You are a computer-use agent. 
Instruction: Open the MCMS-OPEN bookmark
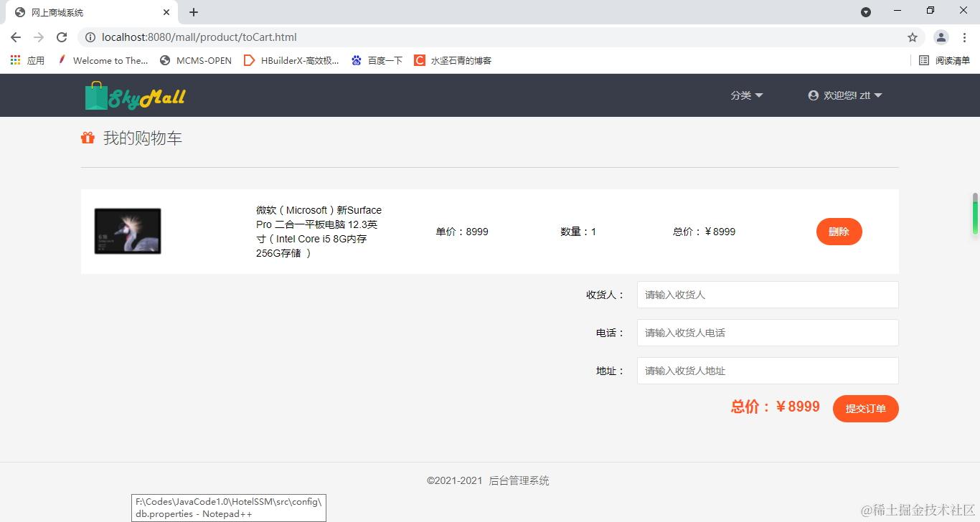pos(195,60)
